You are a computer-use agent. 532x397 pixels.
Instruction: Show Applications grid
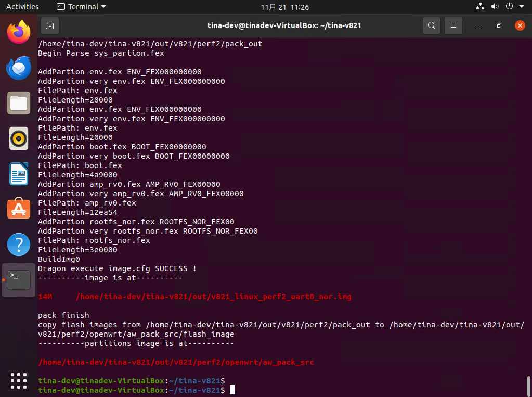[19, 380]
